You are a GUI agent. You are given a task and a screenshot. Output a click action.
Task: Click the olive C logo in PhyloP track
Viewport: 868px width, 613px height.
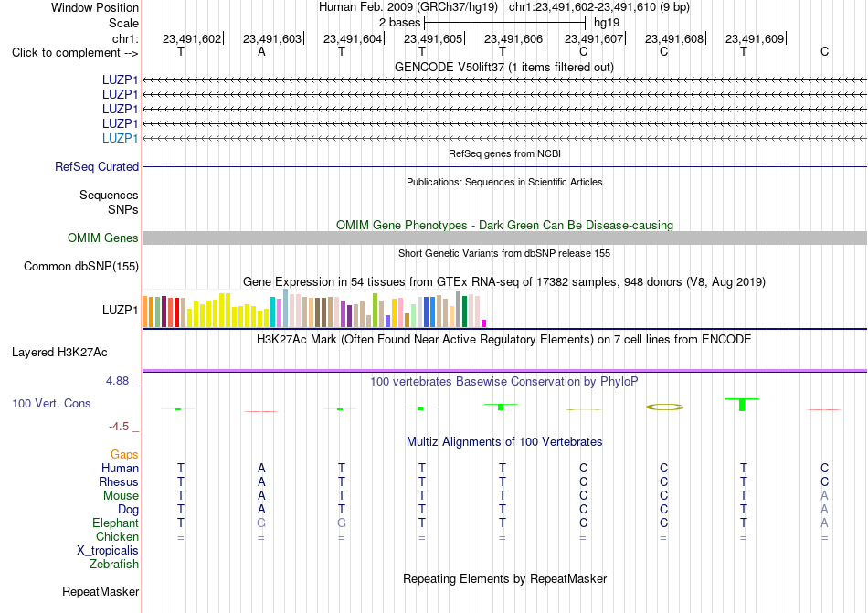[x=664, y=407]
